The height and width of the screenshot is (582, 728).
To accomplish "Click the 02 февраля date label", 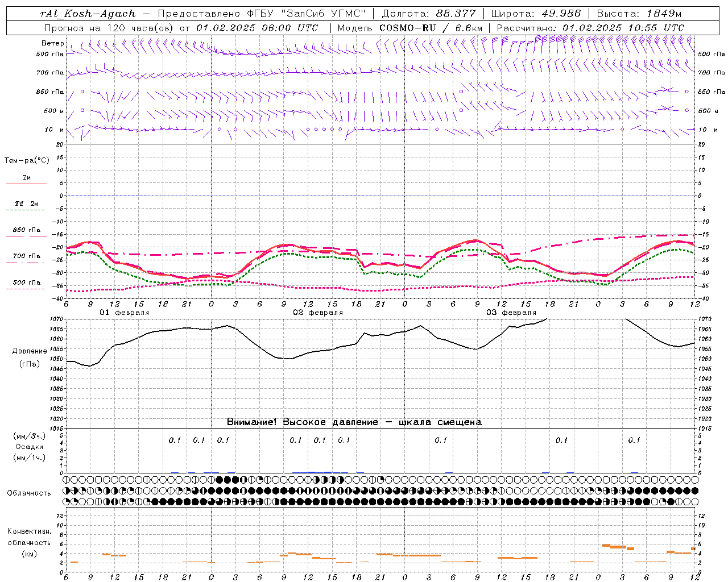I will click(318, 313).
